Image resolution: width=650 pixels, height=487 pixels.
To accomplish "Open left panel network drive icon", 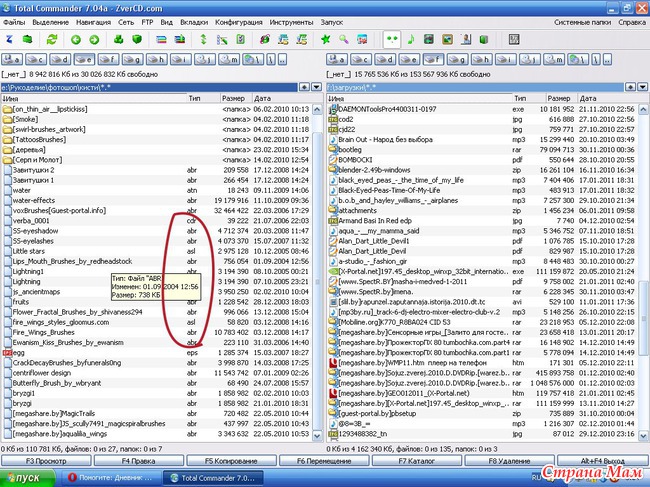I will [252, 60].
